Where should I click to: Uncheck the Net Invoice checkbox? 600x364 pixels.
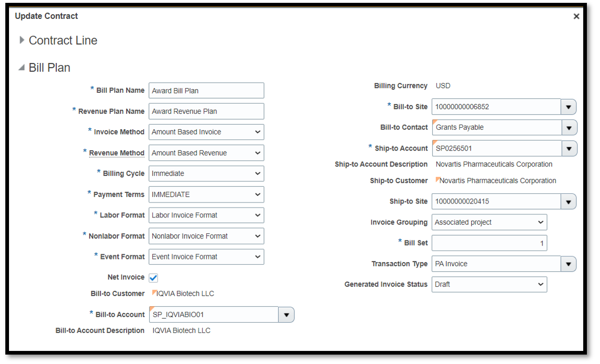[x=153, y=278]
